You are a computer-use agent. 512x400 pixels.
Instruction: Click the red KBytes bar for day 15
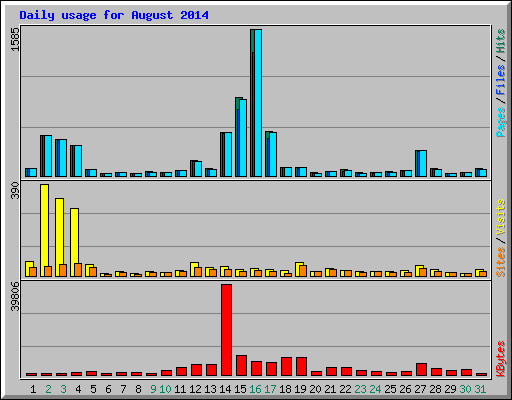pos(241,366)
